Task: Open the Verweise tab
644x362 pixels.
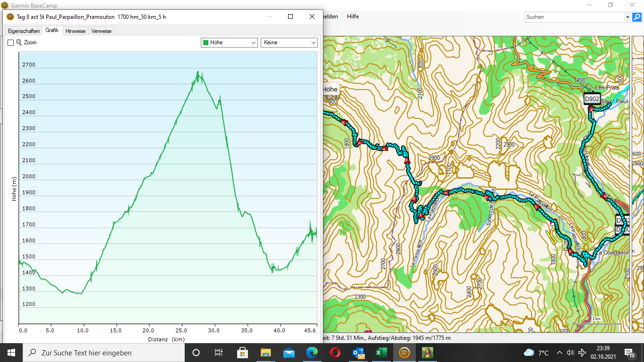Action: 101,31
